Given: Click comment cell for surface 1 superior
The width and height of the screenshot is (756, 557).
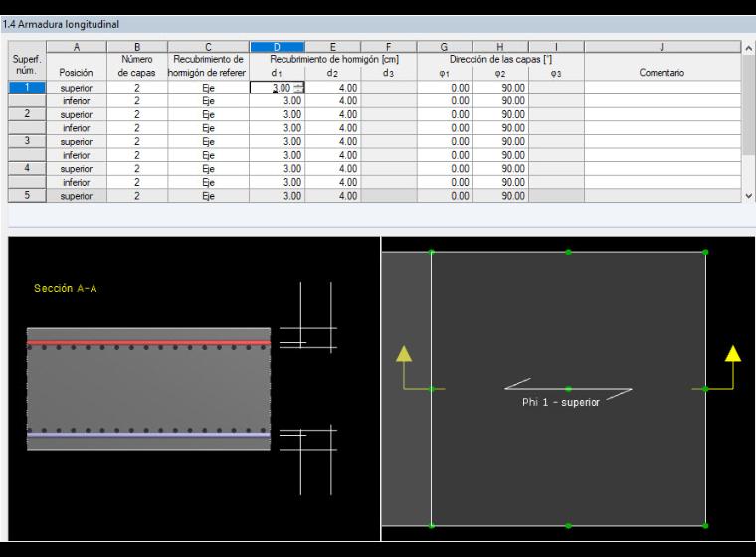Looking at the screenshot, I should pyautogui.click(x=661, y=88).
